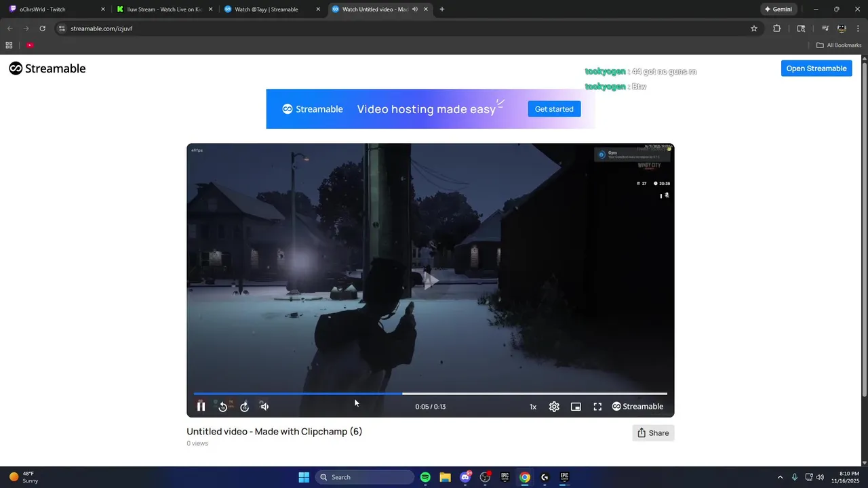The width and height of the screenshot is (868, 488).
Task: Click the Share button below video
Action: pyautogui.click(x=653, y=433)
